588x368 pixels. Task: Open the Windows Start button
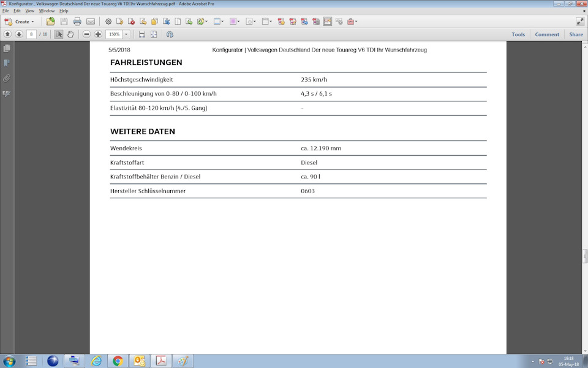[9, 361]
